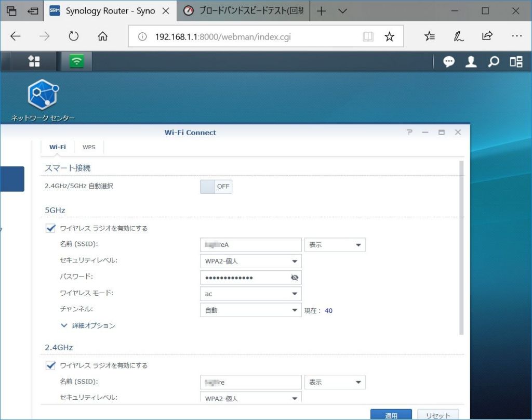Open the notifications speech bubble icon

coord(448,62)
